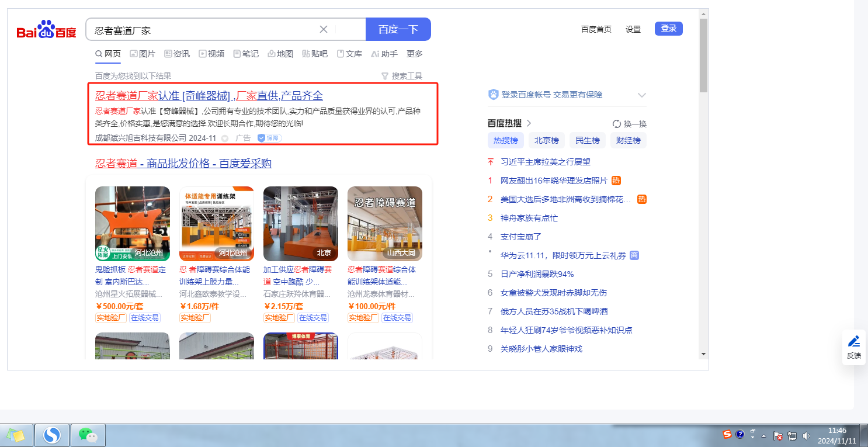Select the 网页 search tab

(108, 54)
